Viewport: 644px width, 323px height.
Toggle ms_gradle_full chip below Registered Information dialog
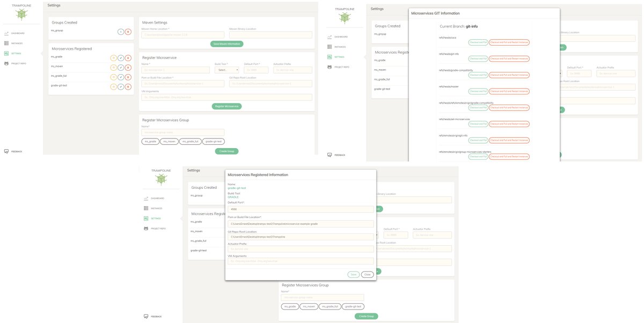[x=330, y=306]
